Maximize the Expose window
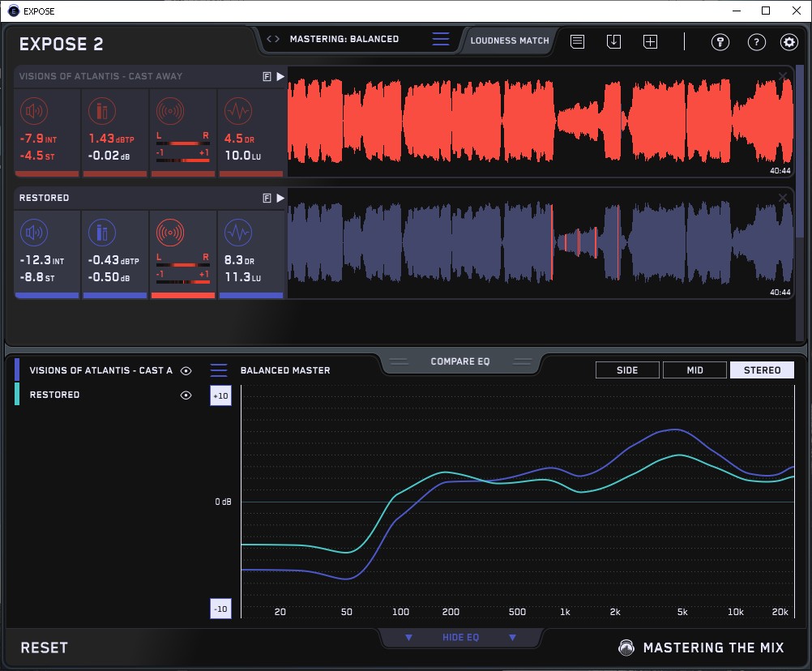Viewport: 812px width, 671px height. (766, 11)
